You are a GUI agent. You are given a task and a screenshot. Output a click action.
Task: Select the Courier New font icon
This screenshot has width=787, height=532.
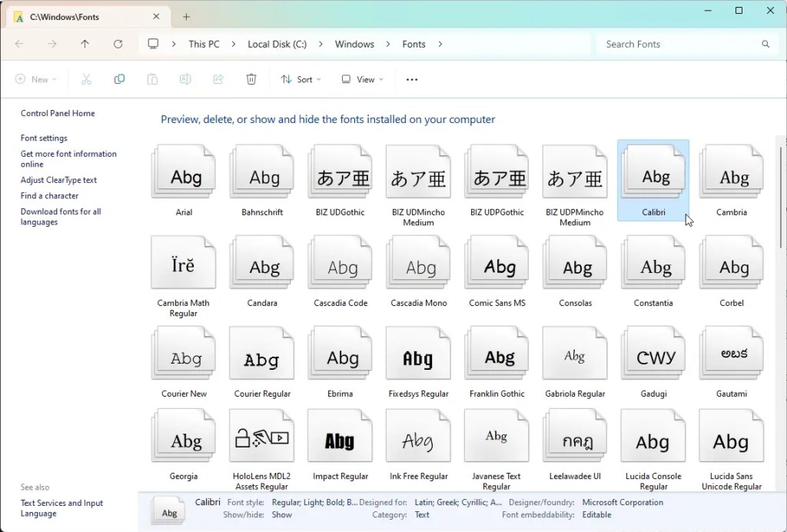coord(184,354)
